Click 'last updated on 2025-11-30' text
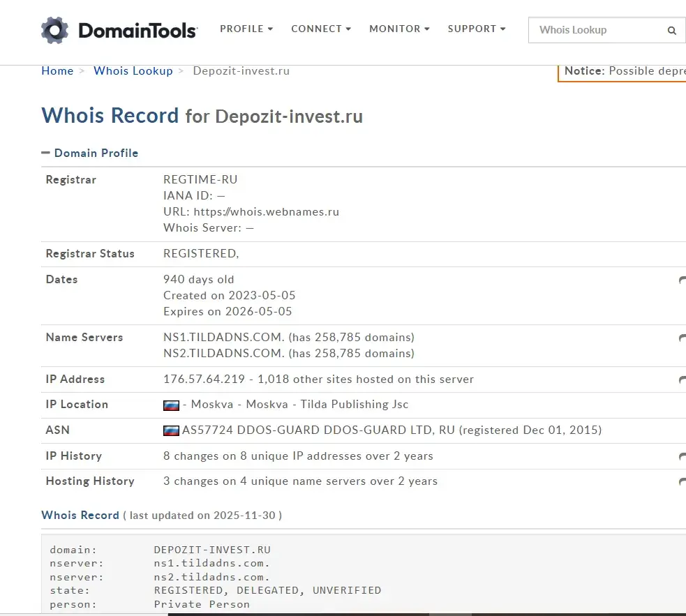This screenshot has height=616, width=686. (202, 516)
